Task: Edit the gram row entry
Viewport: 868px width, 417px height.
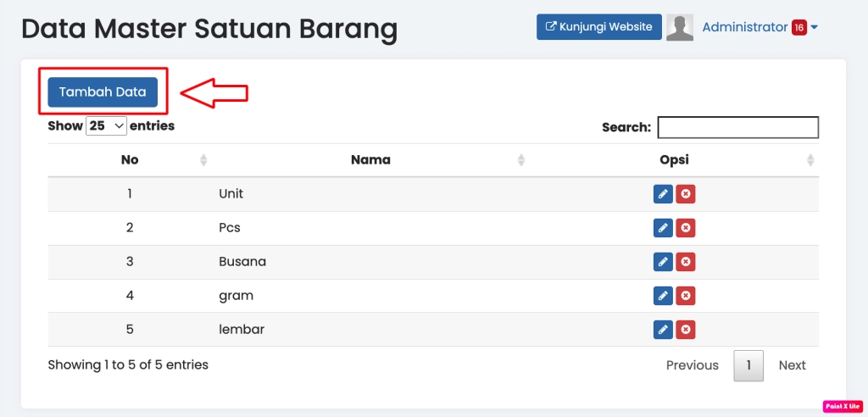Action: 663,296
